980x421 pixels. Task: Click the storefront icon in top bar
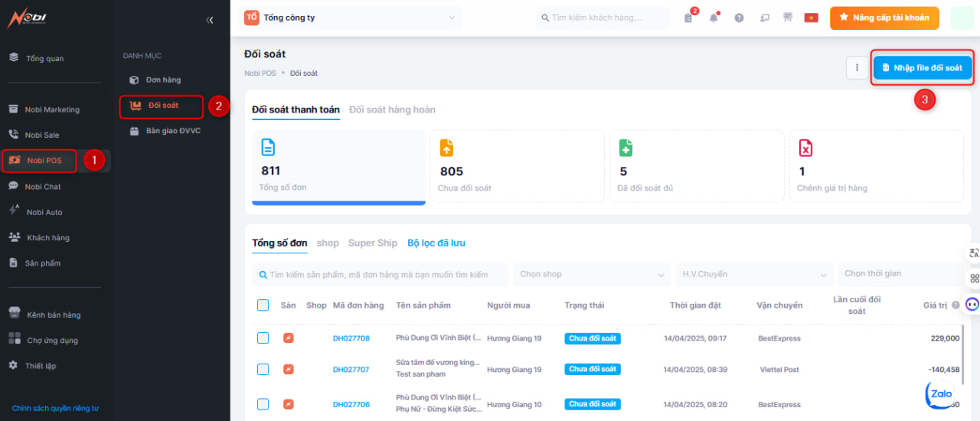(x=787, y=18)
